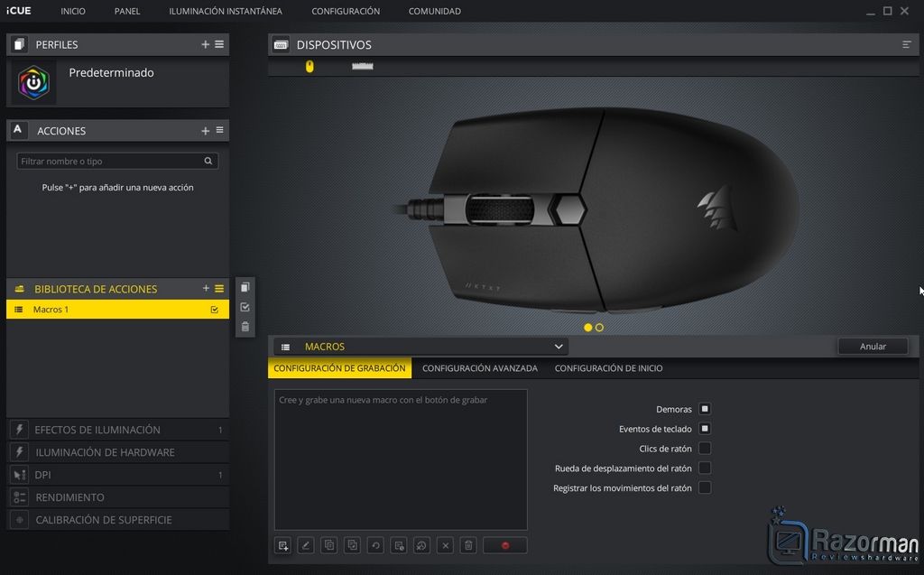Viewport: 924px width, 575px height.
Task: Enable Registrar los movimientos del ratón checkbox
Action: (x=705, y=487)
